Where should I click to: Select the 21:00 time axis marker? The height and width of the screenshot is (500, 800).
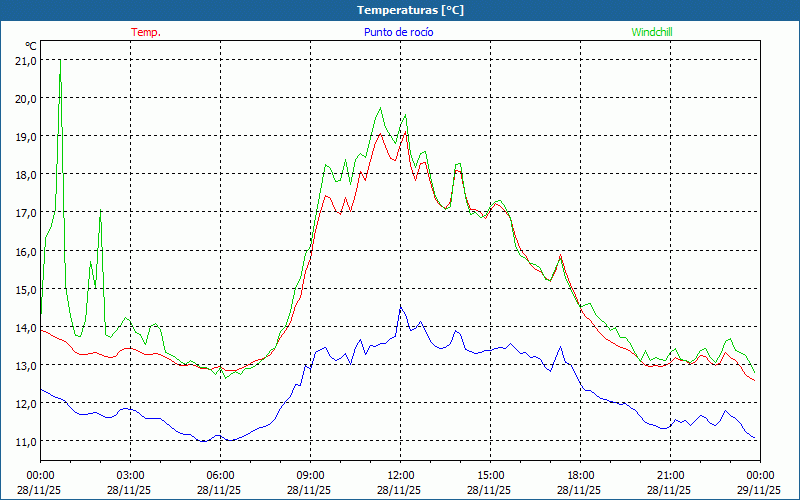pos(670,475)
